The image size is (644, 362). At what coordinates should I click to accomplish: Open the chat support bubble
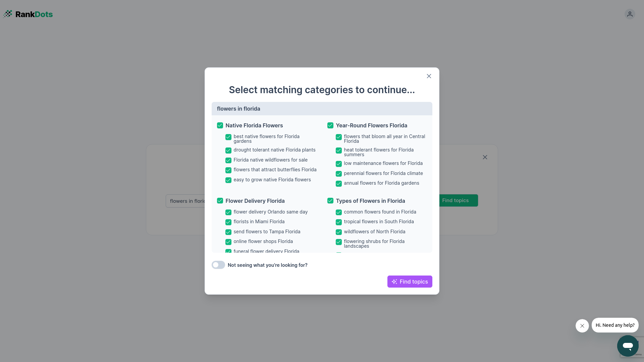tap(628, 346)
